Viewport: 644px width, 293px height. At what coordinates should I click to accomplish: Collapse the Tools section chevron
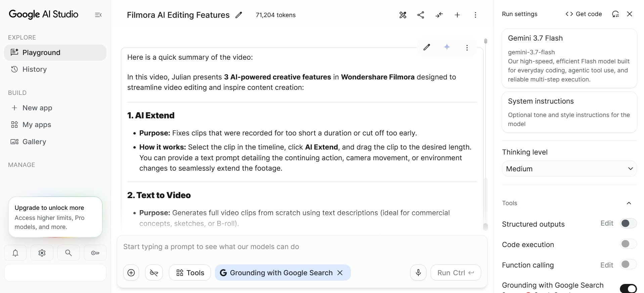(629, 203)
